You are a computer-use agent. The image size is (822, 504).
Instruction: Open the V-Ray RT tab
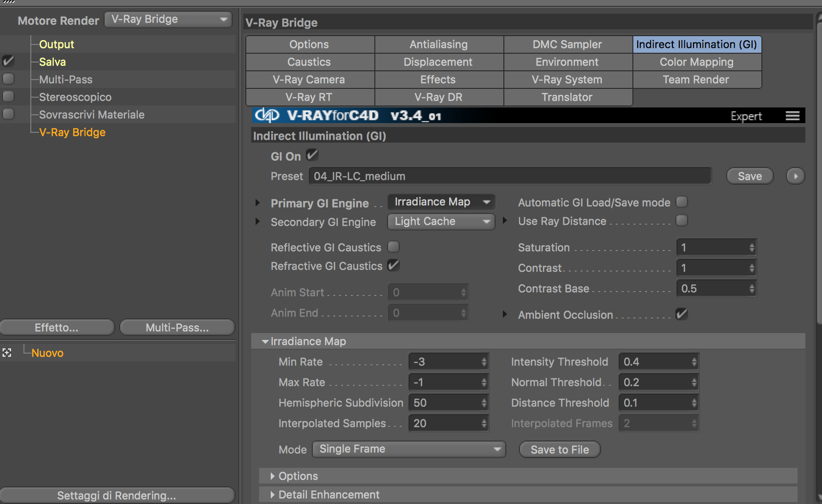point(310,97)
